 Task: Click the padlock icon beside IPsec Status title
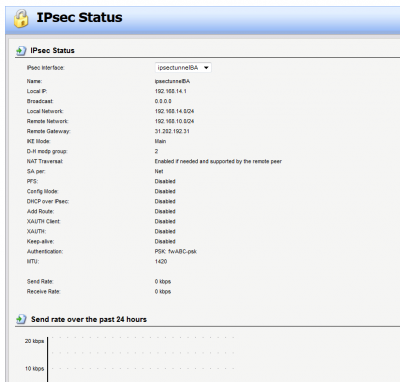tap(21, 18)
